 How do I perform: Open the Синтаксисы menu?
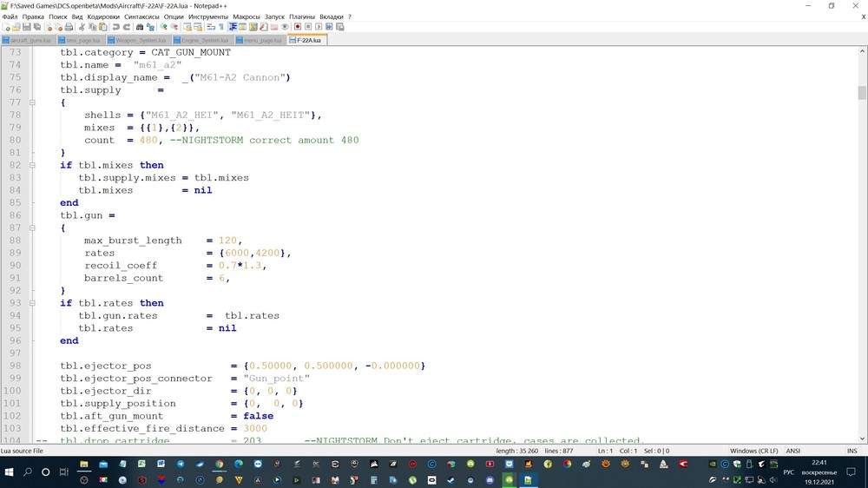pos(141,16)
